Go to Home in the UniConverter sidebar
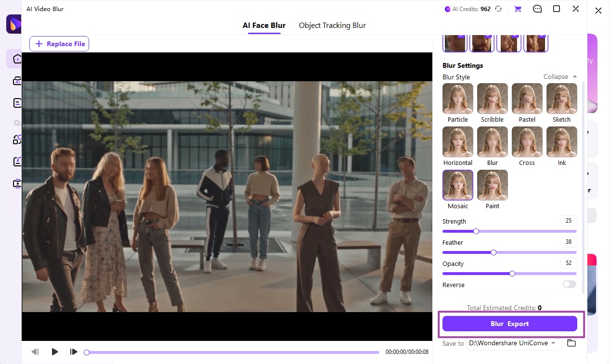The image size is (610, 364). pyautogui.click(x=17, y=59)
